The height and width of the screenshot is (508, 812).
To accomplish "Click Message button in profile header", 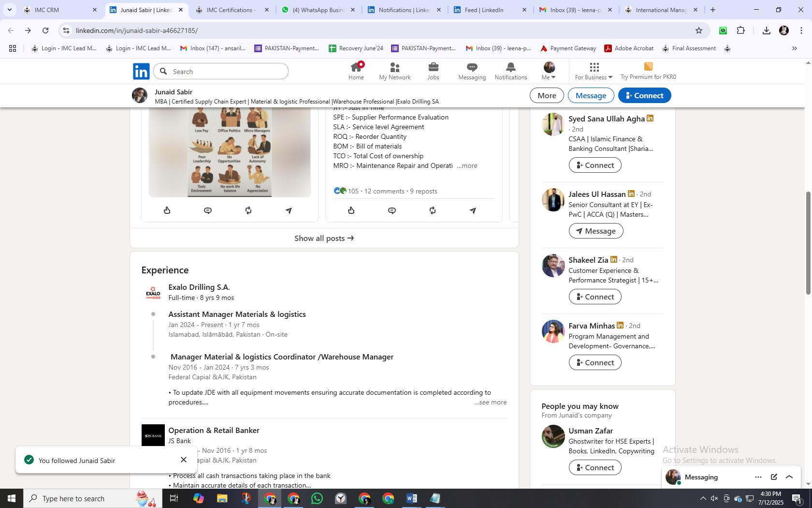I will [x=591, y=95].
